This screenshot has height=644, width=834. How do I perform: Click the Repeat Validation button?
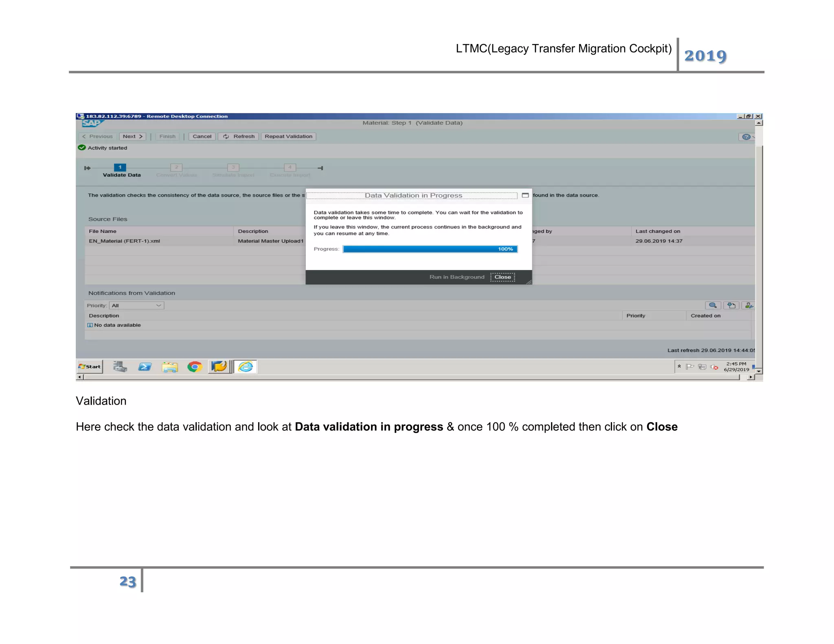pyautogui.click(x=288, y=136)
